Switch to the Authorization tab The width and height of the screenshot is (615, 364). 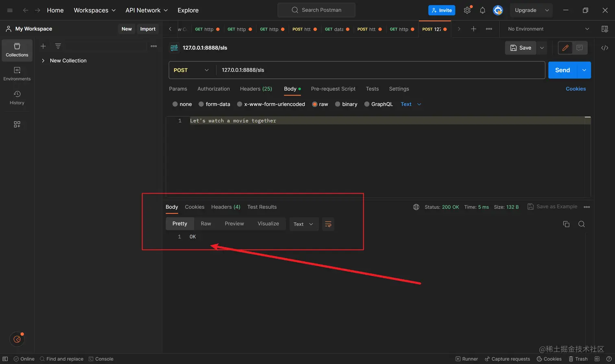[x=214, y=89]
